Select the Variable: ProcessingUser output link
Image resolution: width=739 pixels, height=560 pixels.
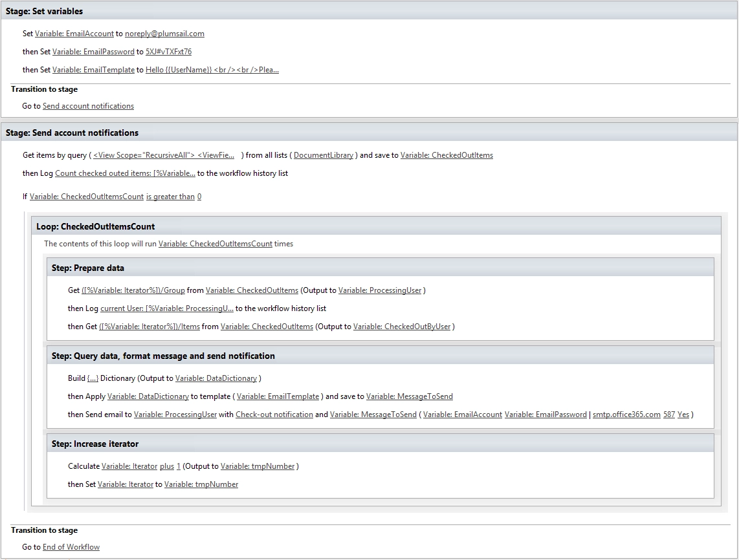point(380,290)
